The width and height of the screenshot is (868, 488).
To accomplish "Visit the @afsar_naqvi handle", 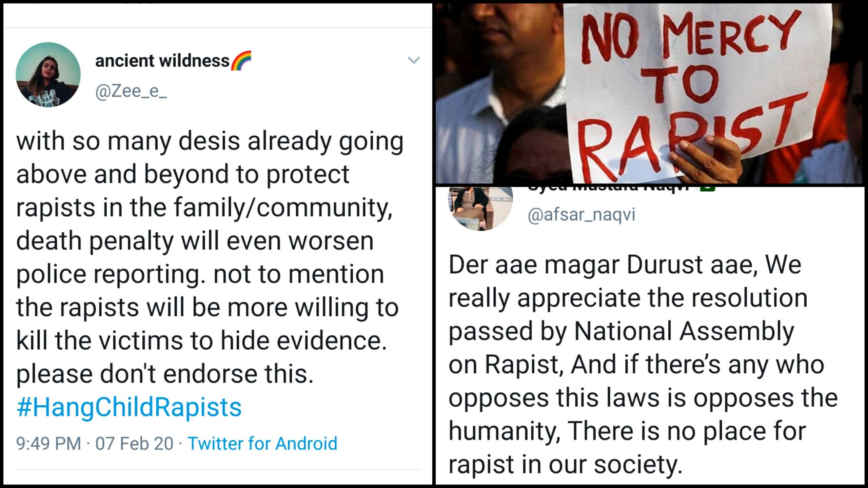I will tap(581, 215).
